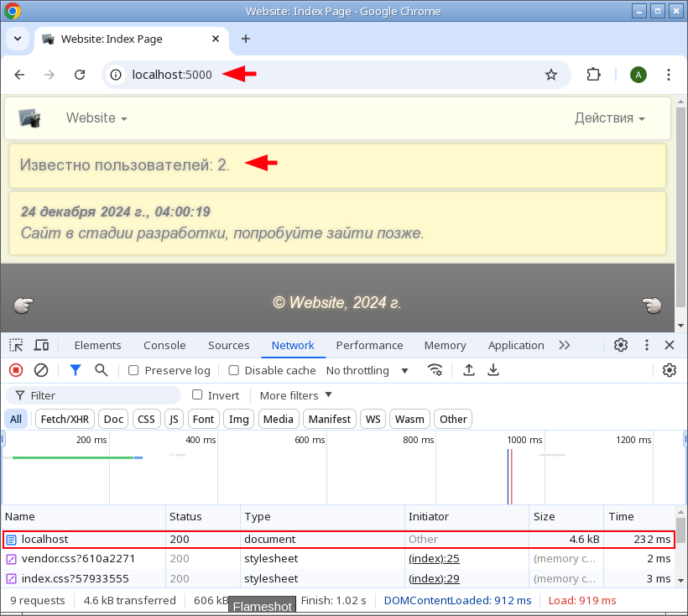This screenshot has height=616, width=688.
Task: Filter requests by Fetch/XHR
Action: click(65, 419)
